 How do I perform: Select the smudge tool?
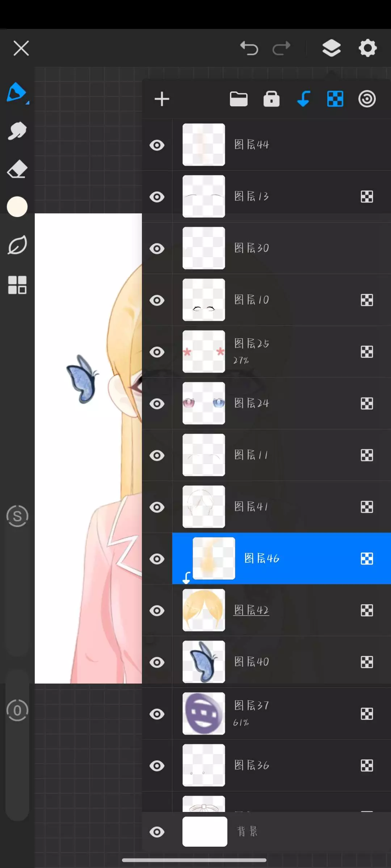(x=17, y=131)
